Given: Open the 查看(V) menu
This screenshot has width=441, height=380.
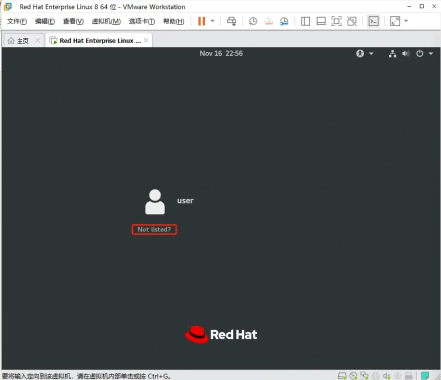Looking at the screenshot, I should pyautogui.click(x=73, y=21).
